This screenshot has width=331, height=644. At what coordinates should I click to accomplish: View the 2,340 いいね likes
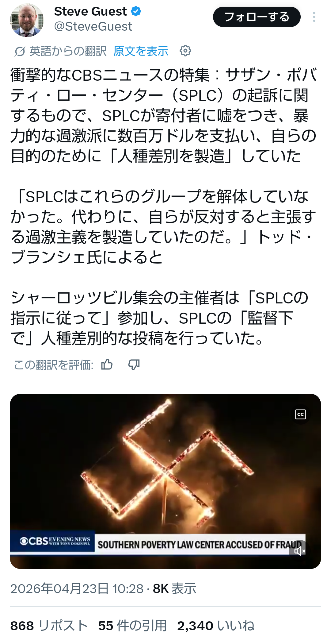(216, 626)
